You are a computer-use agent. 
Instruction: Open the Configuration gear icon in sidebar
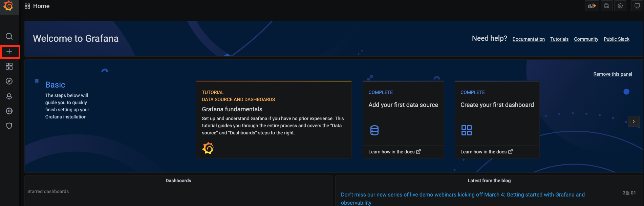click(x=9, y=111)
